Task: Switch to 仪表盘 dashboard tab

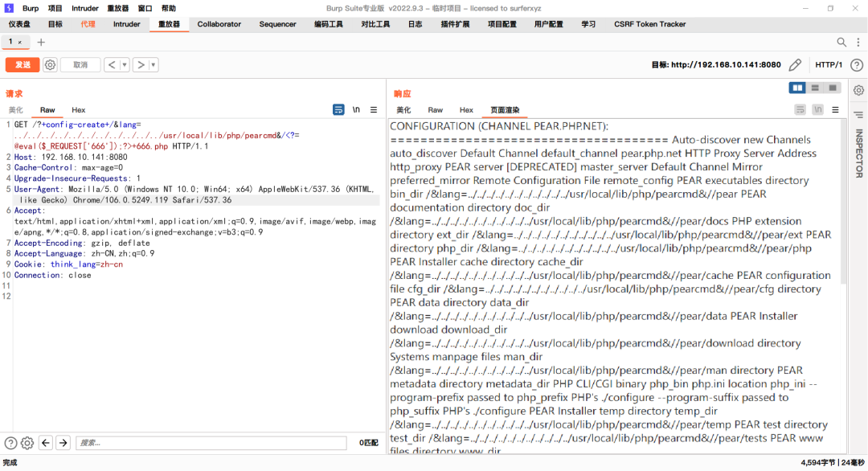Action: 19,24
